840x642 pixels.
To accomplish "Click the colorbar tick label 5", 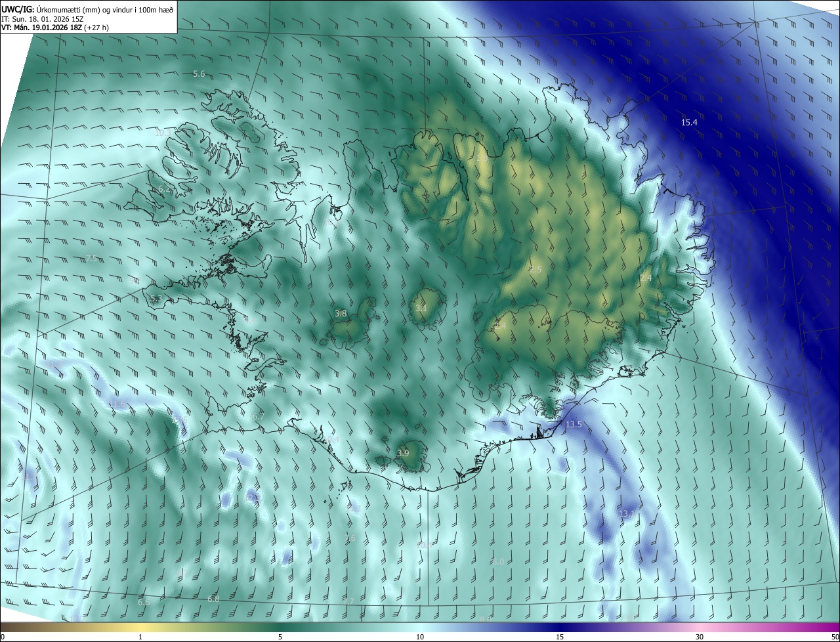I will 280,637.
